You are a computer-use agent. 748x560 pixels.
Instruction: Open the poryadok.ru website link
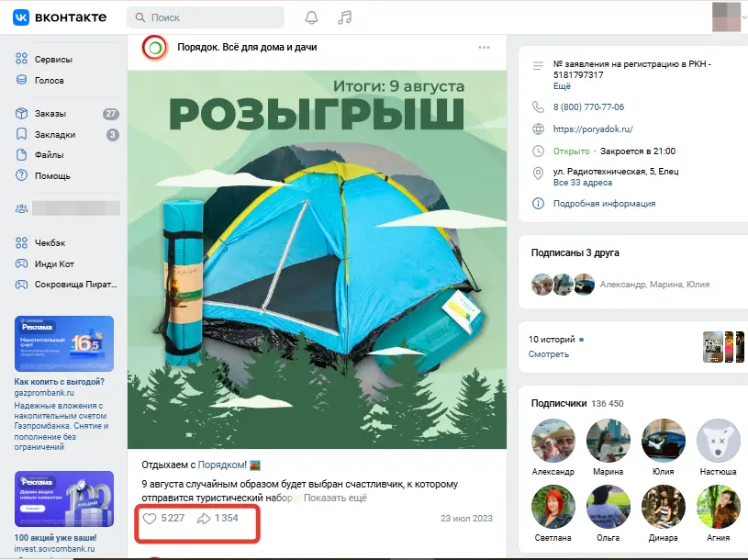point(593,129)
